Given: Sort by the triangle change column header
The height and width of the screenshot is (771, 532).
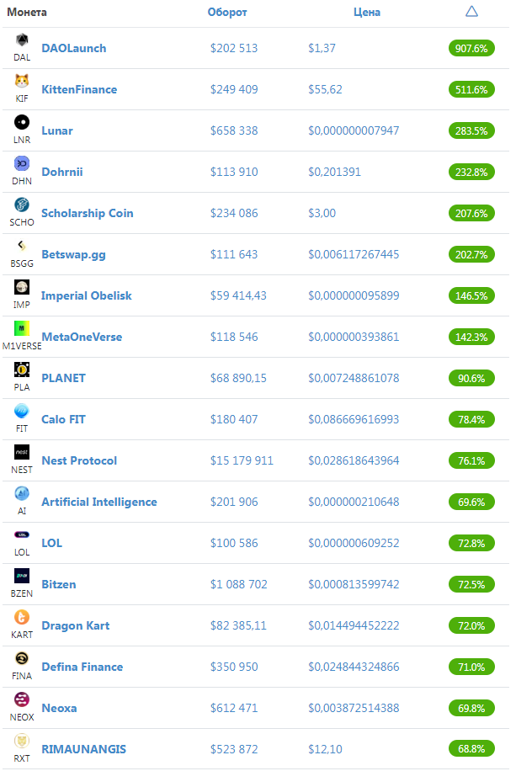Looking at the screenshot, I should pyautogui.click(x=471, y=11).
